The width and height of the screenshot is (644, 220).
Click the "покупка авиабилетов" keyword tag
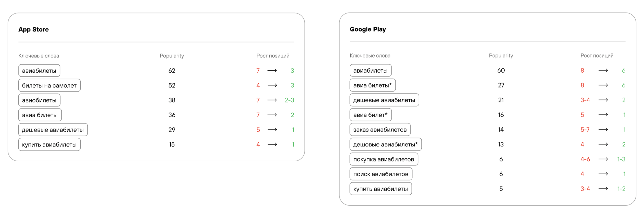(384, 159)
